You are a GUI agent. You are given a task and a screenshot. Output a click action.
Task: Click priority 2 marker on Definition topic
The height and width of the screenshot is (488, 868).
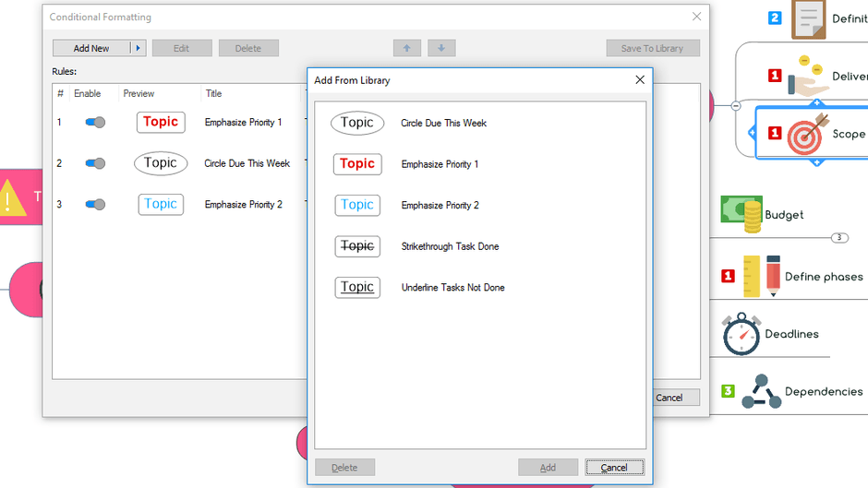click(775, 18)
